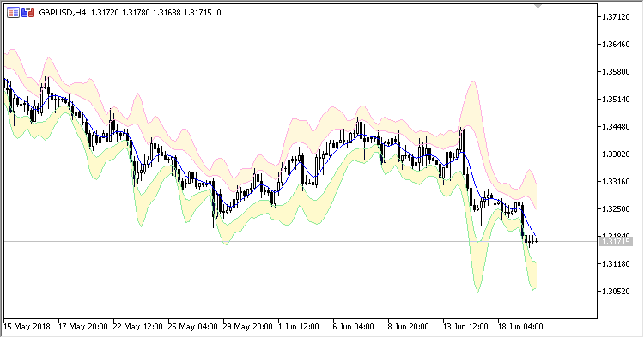Click the 18 Jun 04:00 time label
This screenshot has height=338, width=644.
(520, 327)
